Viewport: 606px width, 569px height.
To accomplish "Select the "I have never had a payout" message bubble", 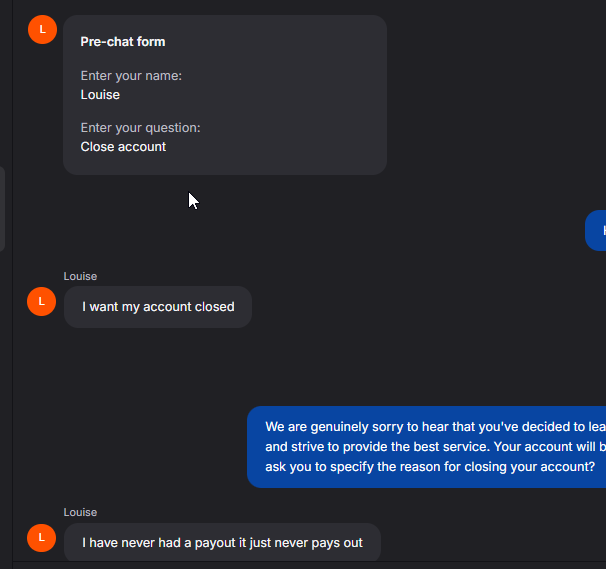I will [222, 543].
